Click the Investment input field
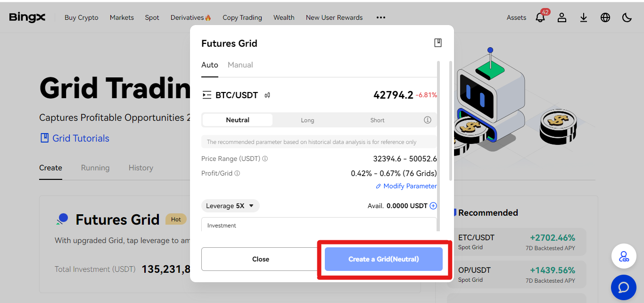This screenshot has width=644, height=303. pyautogui.click(x=319, y=225)
